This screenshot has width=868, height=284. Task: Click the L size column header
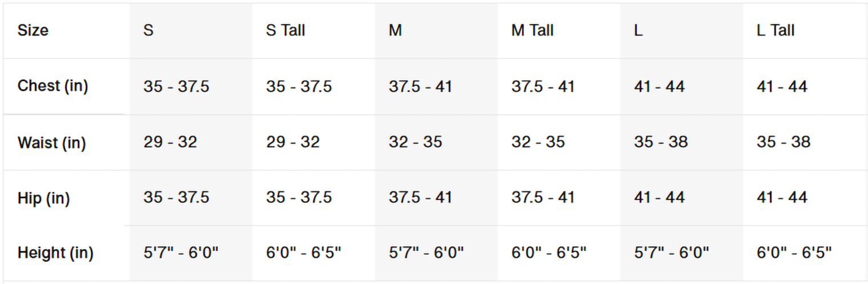click(x=638, y=30)
